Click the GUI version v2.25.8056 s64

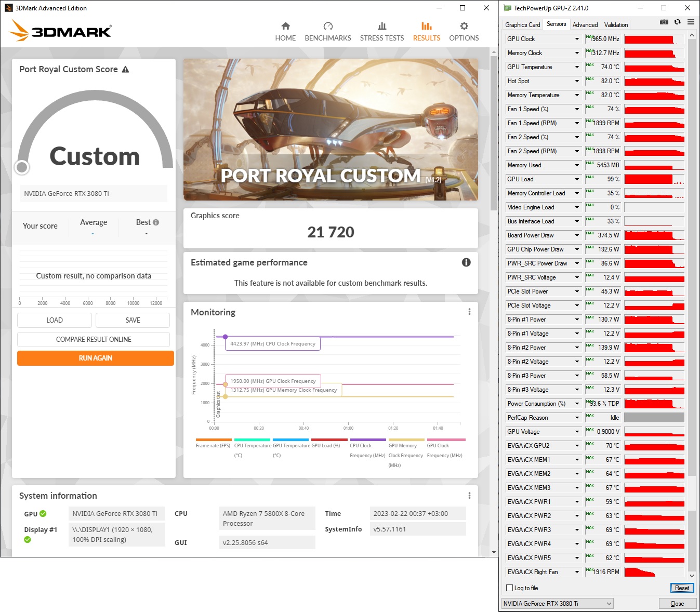(267, 542)
